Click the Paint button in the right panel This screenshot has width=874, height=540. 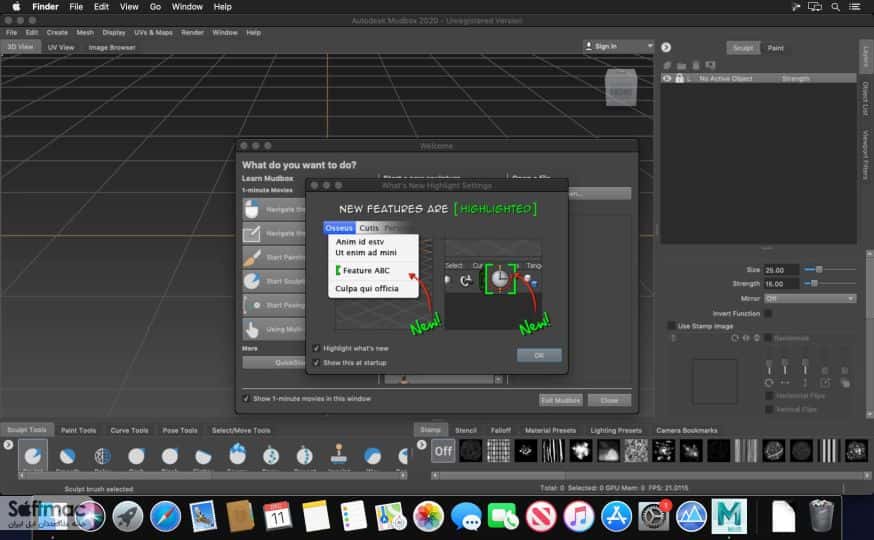pos(776,48)
